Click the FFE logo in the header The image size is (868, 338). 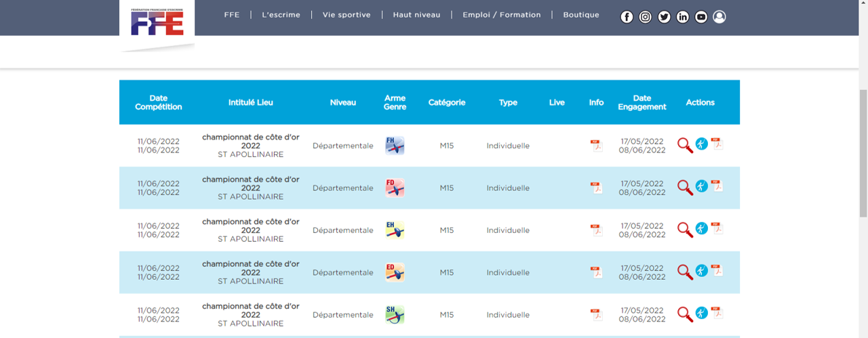pyautogui.click(x=157, y=22)
